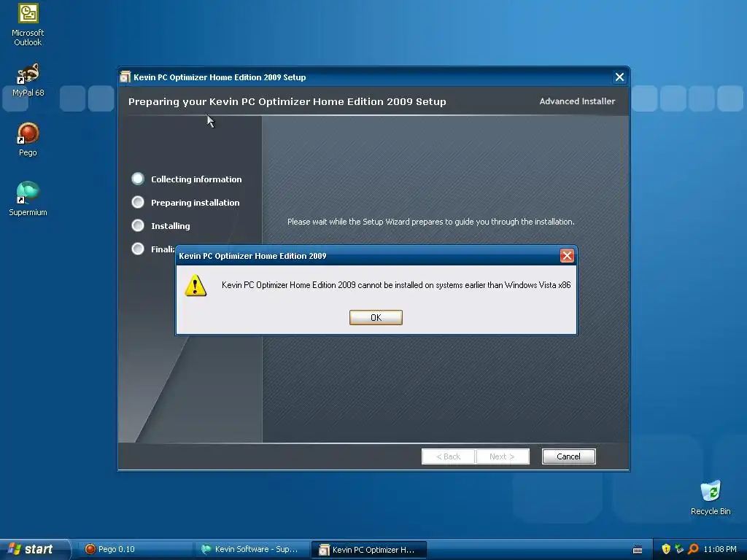
Task: Click the 11:08 PM system clock
Action: pyautogui.click(x=720, y=549)
